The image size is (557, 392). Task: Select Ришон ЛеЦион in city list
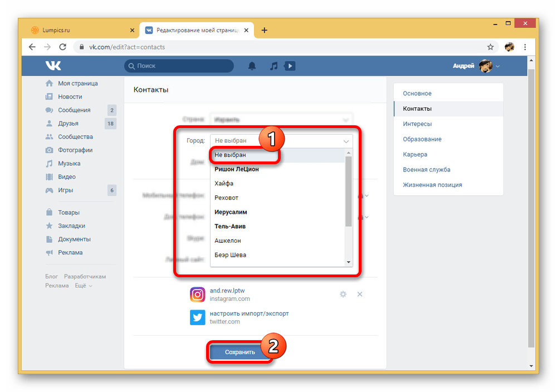point(277,169)
